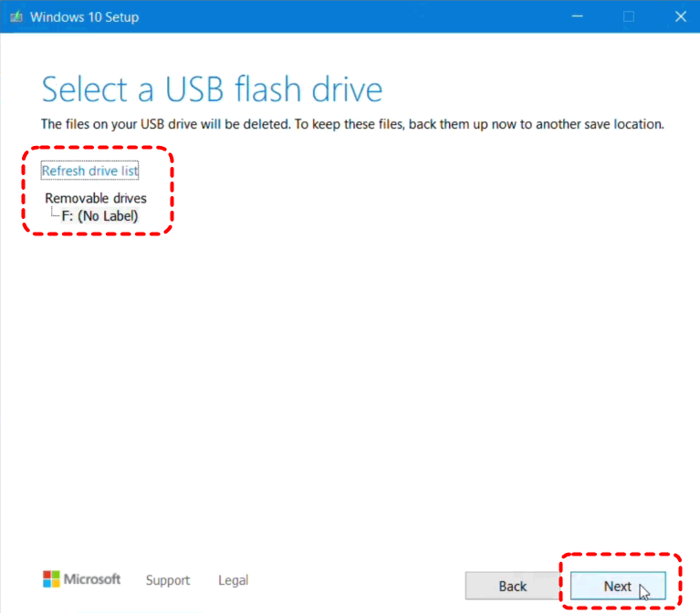
Task: Click the USB files deletion warning text
Action: pos(352,124)
